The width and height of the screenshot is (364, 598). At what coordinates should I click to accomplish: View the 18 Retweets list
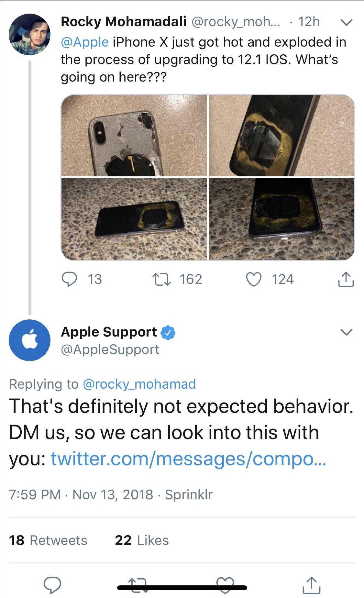click(x=48, y=540)
